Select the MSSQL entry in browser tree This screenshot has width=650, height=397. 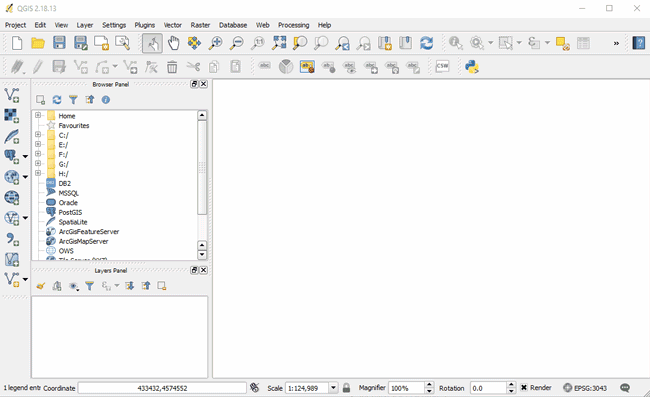coord(68,193)
